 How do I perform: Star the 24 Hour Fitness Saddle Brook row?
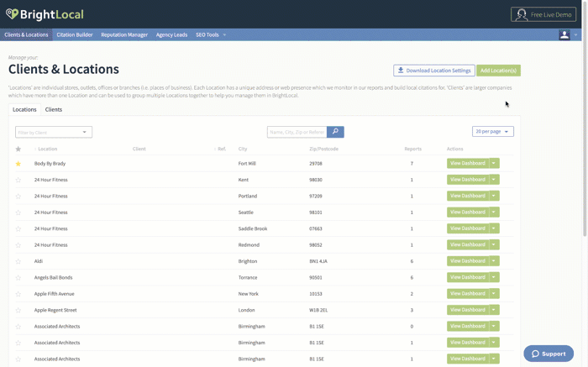tap(18, 228)
